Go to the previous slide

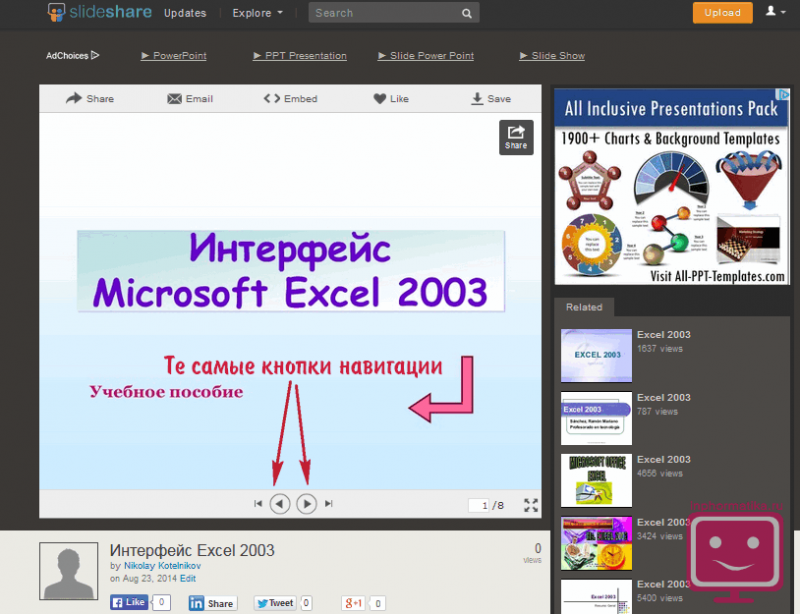(280, 504)
